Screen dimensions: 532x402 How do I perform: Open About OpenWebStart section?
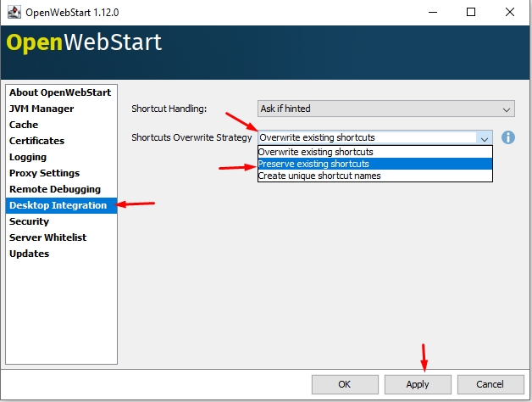click(60, 92)
